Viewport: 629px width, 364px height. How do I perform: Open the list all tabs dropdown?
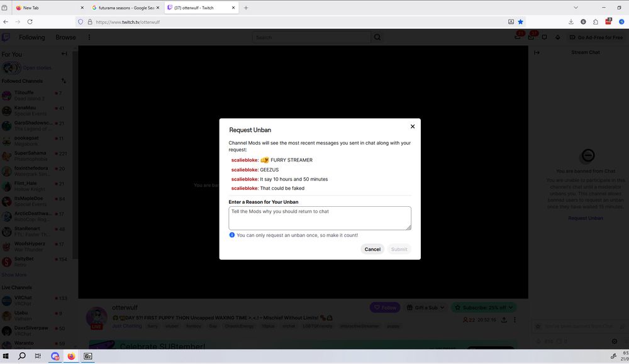point(576,8)
